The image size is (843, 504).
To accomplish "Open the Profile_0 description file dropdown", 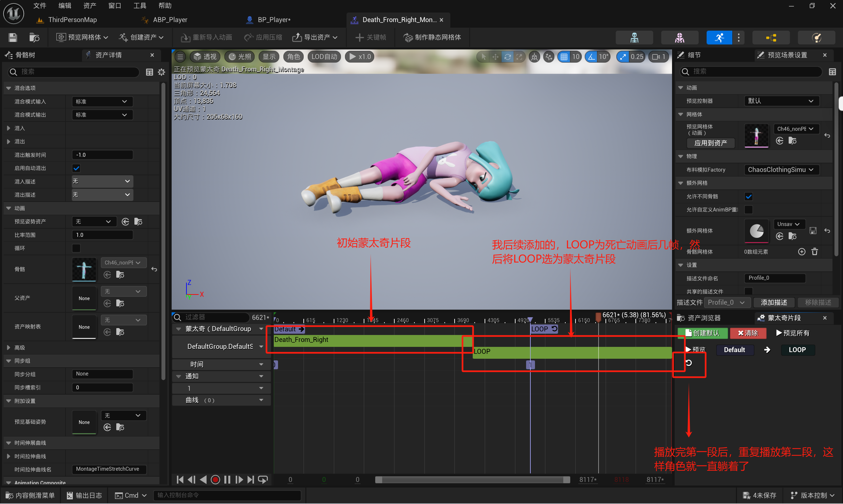I will pos(726,303).
